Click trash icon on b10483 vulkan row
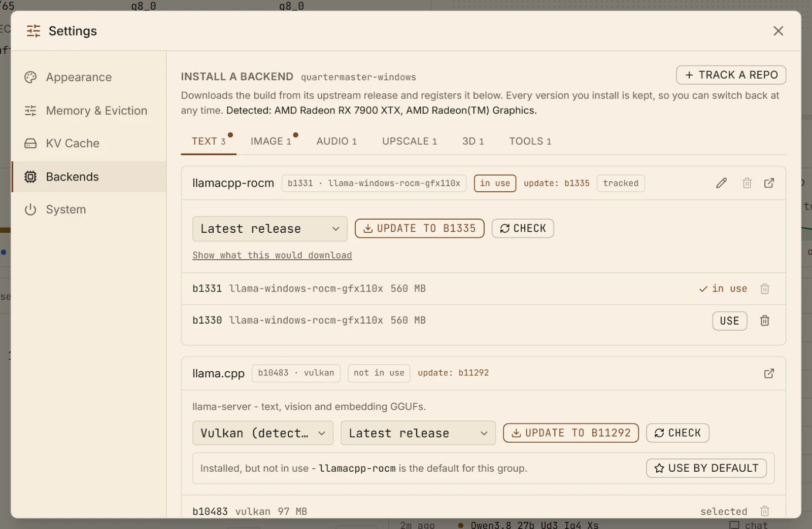 (765, 511)
